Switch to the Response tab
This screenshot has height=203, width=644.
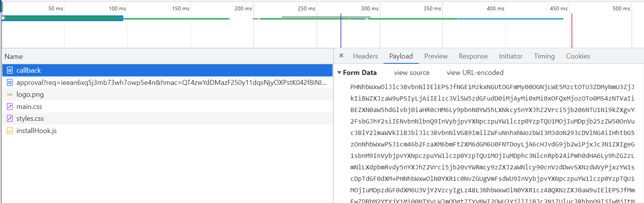473,56
